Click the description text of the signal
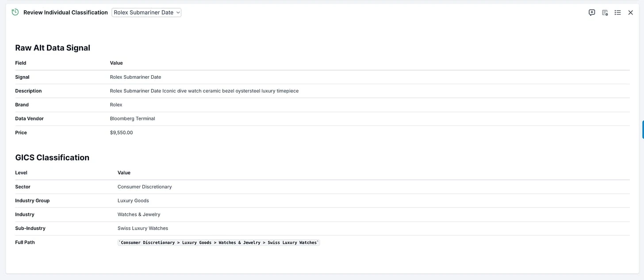Screen dimensions: 644x280 point(204,91)
